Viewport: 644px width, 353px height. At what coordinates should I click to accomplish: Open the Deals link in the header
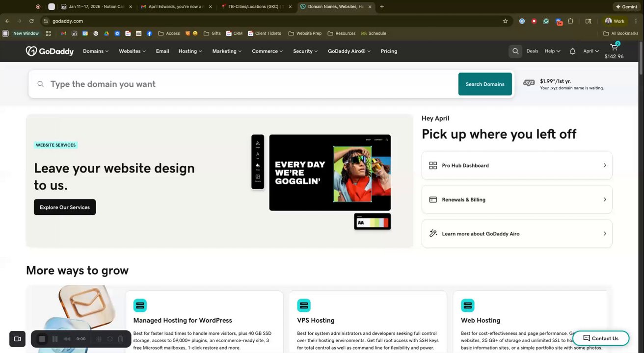click(x=532, y=51)
